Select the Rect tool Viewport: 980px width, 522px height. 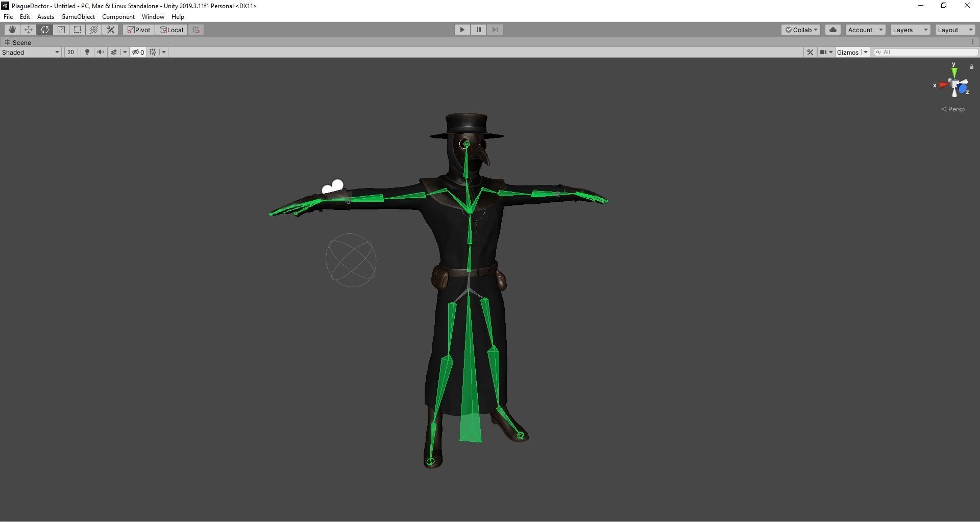[x=78, y=30]
